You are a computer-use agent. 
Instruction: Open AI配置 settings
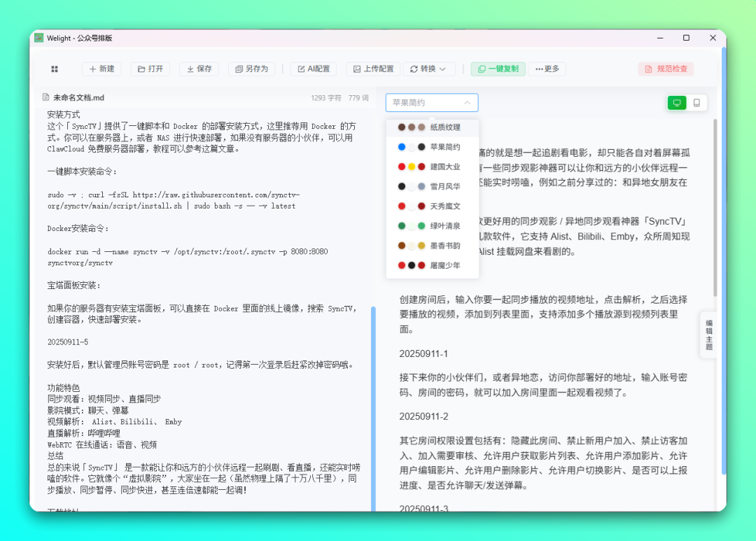coord(314,69)
